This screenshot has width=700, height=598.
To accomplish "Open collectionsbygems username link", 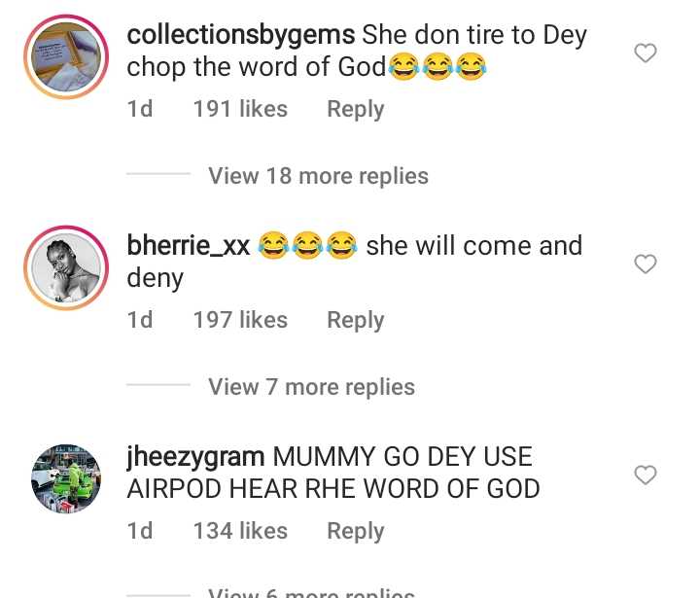I will [x=240, y=36].
